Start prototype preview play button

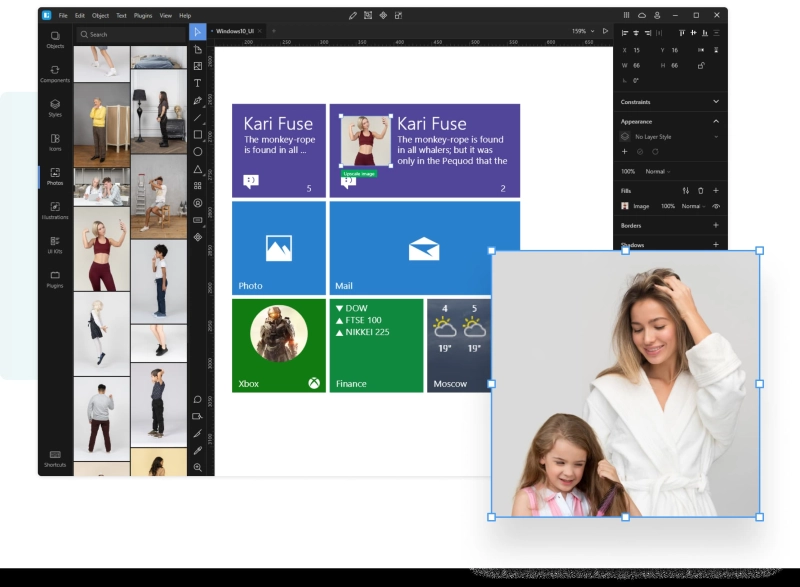605,31
